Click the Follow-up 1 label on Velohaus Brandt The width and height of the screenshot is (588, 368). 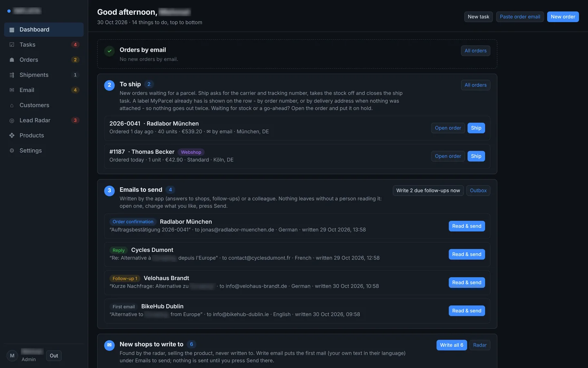click(125, 278)
